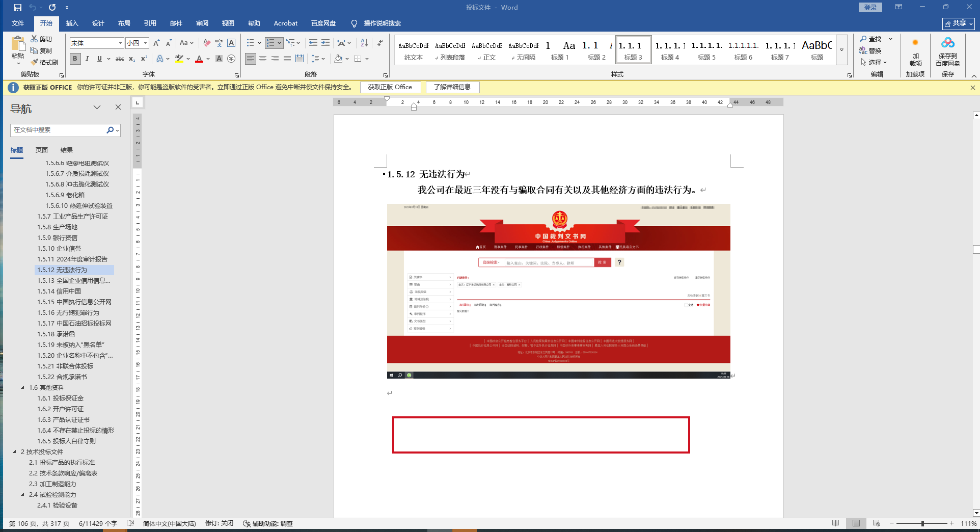Viewport: 980px width, 532px height.
Task: Click the 加载项 add-ins icon
Action: click(915, 51)
